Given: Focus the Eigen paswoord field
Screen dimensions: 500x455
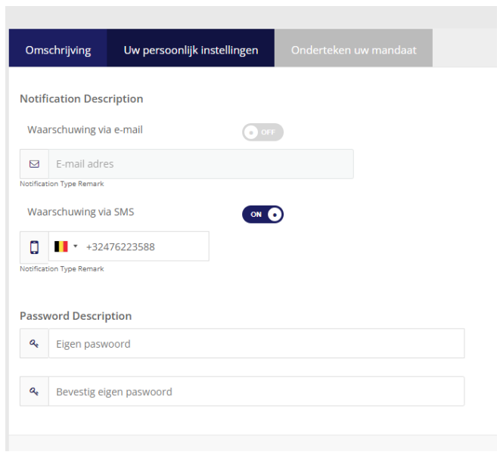Looking at the screenshot, I should [256, 343].
